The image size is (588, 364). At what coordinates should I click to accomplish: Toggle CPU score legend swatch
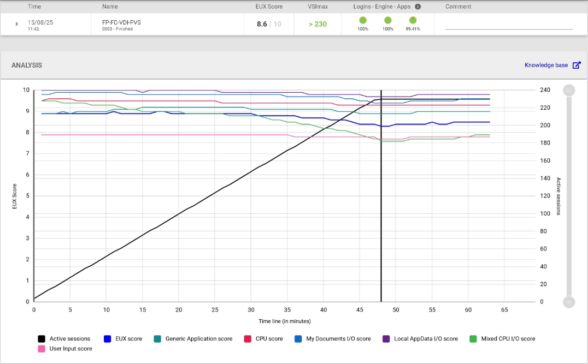pos(248,338)
